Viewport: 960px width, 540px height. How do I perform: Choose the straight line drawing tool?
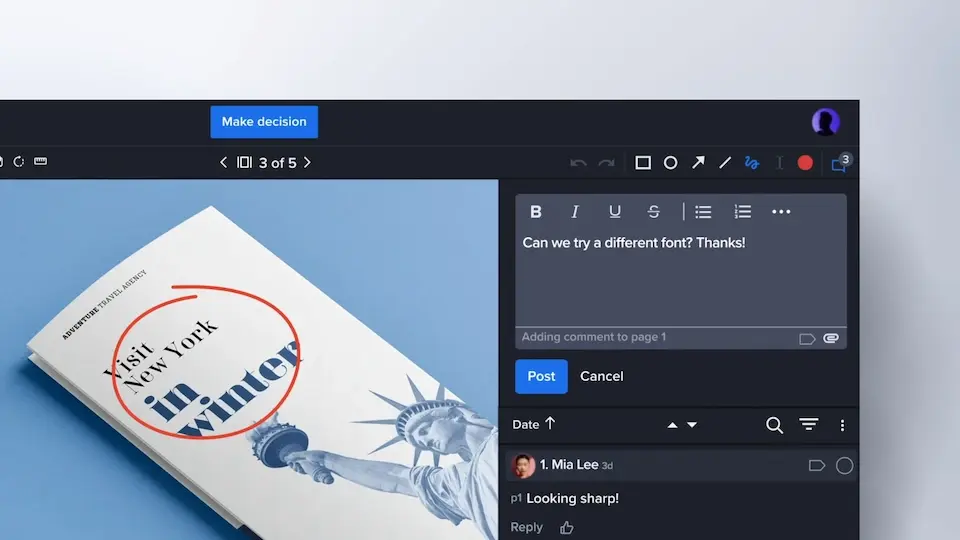coord(725,163)
